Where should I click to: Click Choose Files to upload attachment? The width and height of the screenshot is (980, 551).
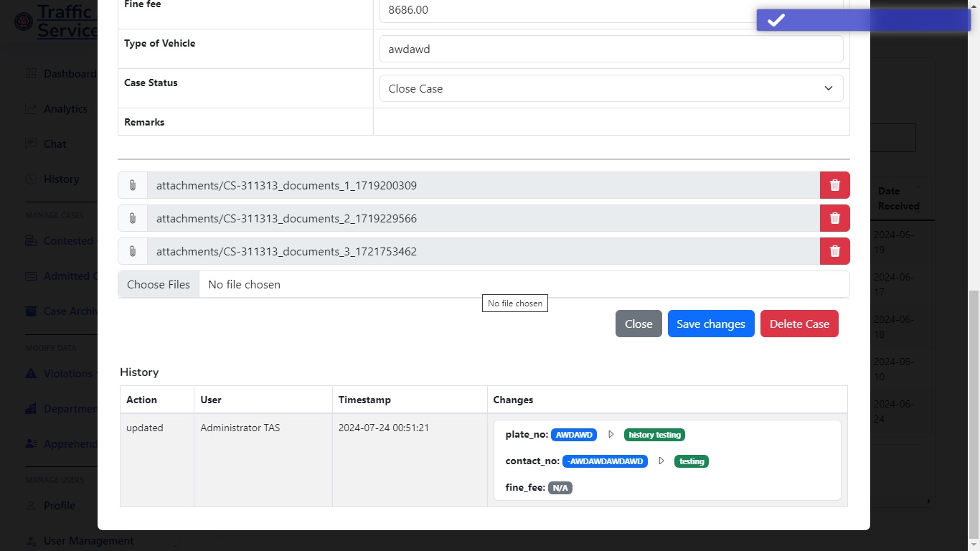pyautogui.click(x=159, y=284)
